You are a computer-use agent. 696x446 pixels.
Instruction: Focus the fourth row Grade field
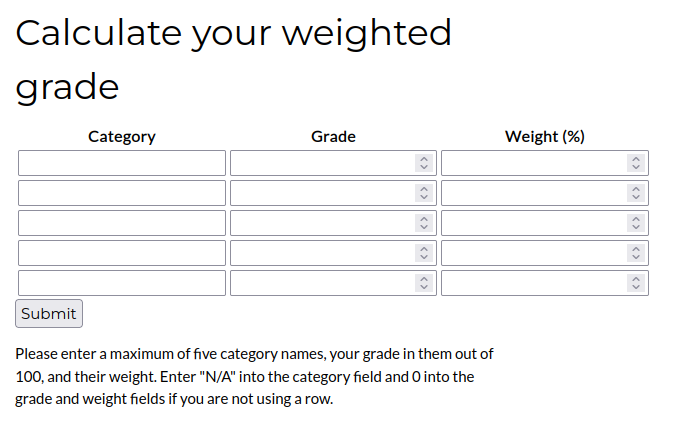322,253
